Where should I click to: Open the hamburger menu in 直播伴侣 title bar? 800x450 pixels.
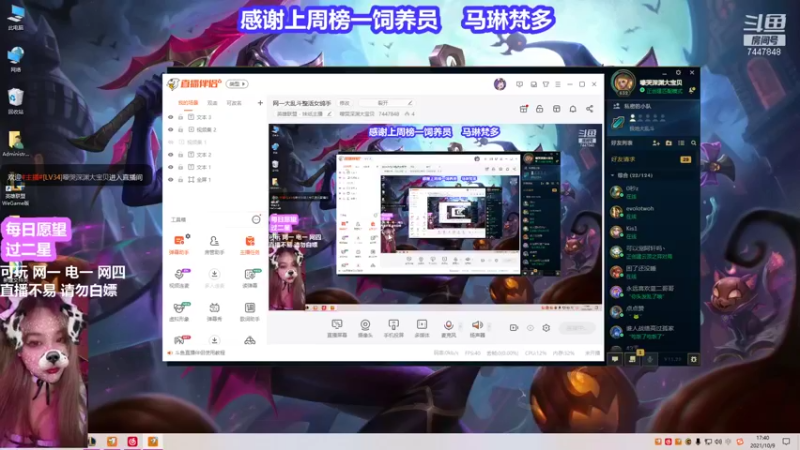(558, 84)
